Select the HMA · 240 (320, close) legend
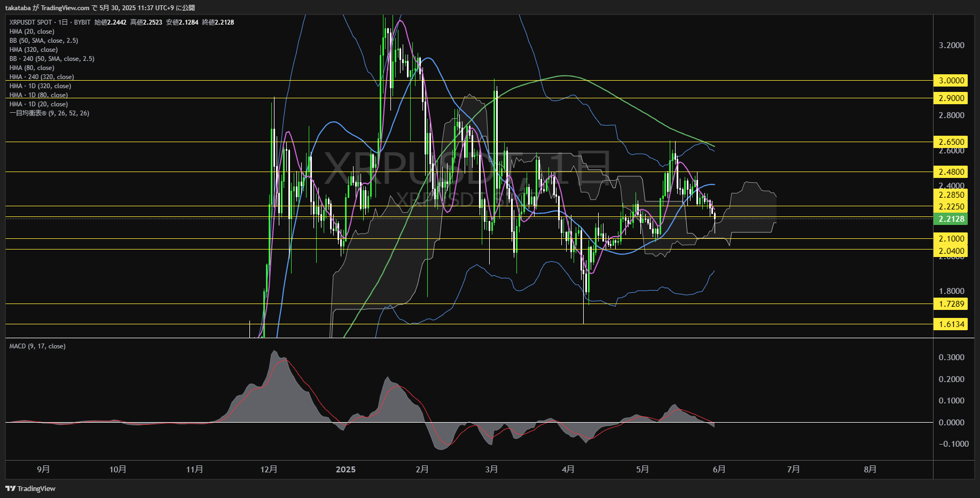The image size is (980, 498). tap(42, 77)
